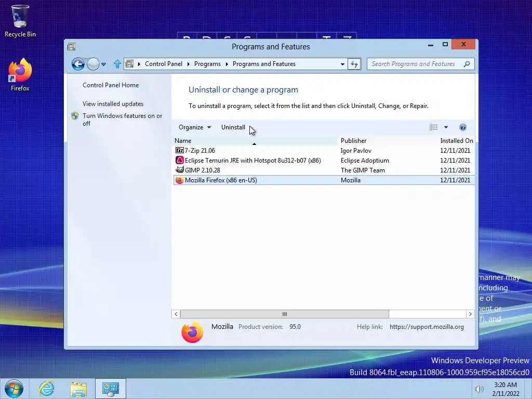Select Mozilla Firefox (x86 en-US) entry

pos(324,180)
